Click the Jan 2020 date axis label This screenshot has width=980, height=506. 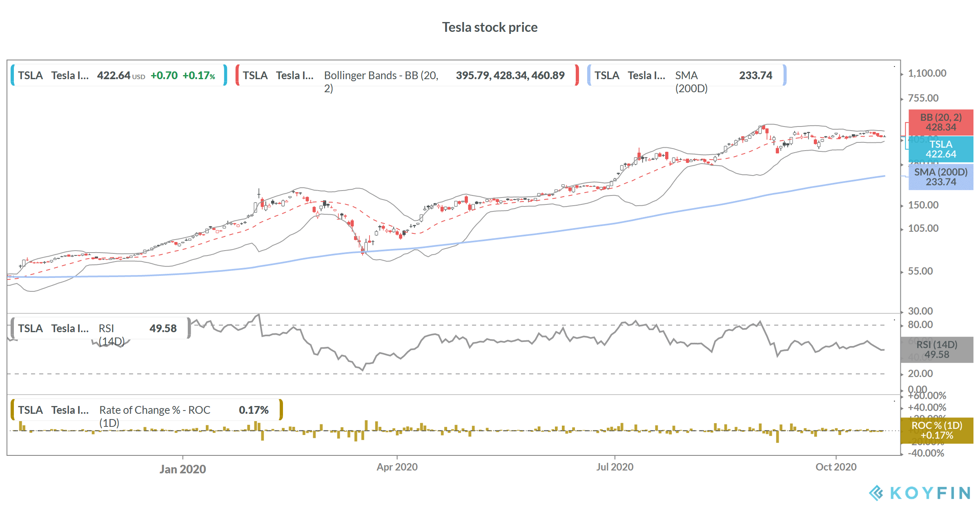click(183, 469)
